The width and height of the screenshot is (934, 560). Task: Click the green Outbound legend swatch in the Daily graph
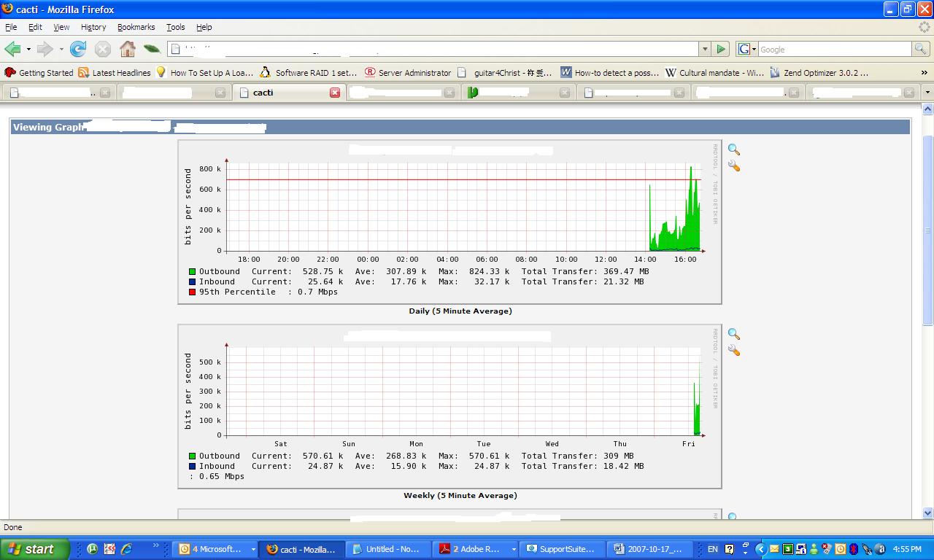[193, 272]
